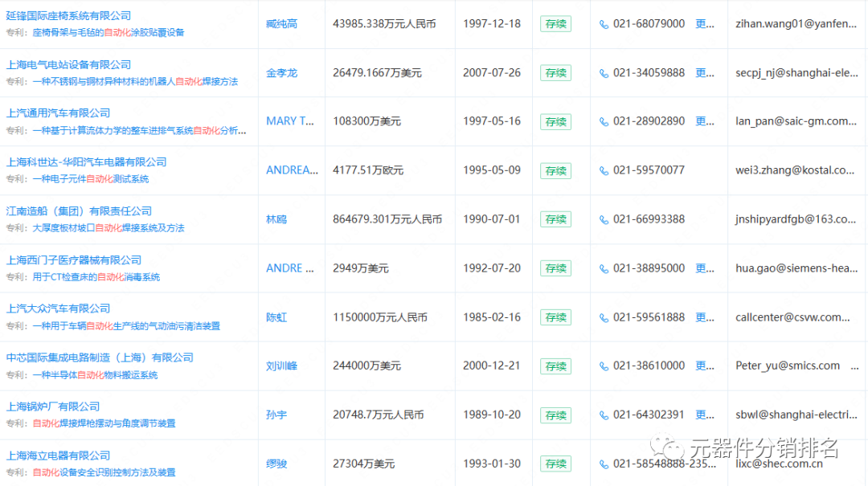Click phone icon beside 021-59570077

pos(604,170)
